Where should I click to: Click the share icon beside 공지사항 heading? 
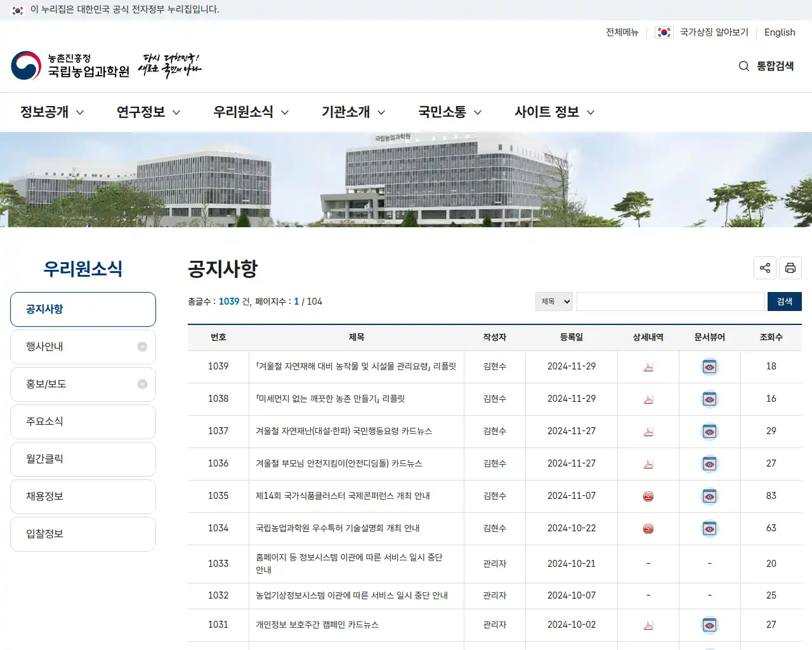765,268
